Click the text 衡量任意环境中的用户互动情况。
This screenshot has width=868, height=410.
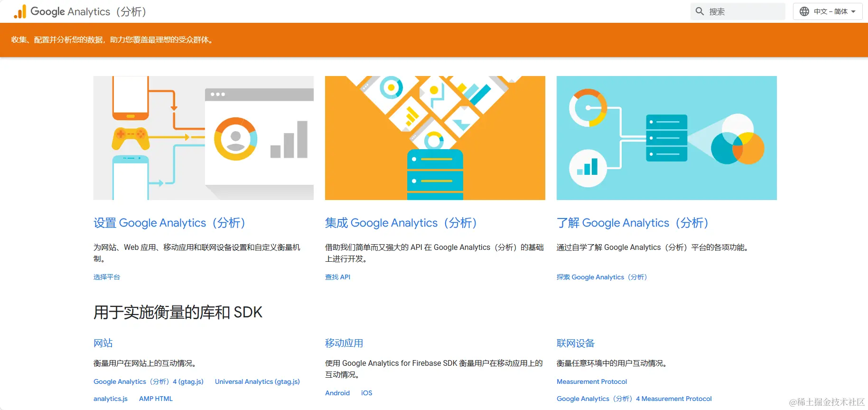(614, 363)
